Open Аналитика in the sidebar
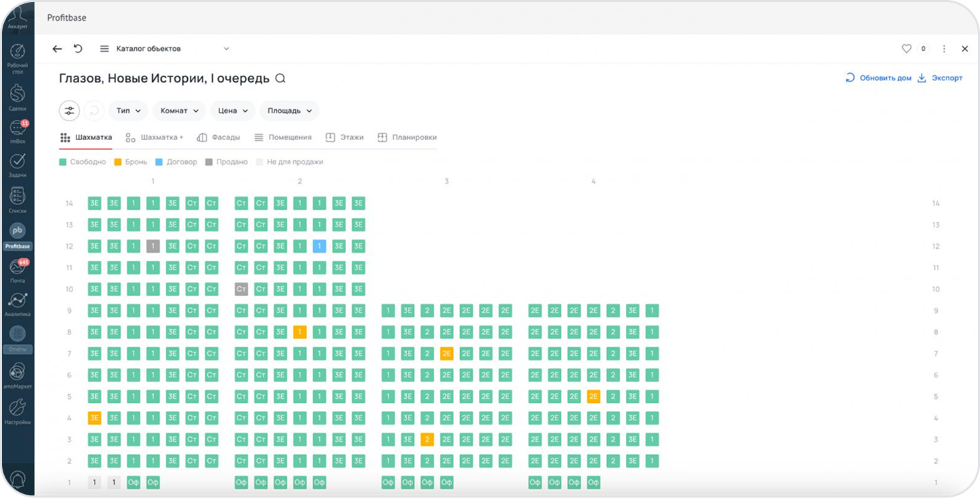The image size is (980, 498). [x=17, y=304]
